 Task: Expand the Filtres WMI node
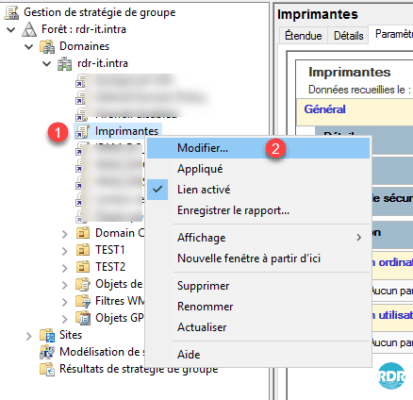(x=65, y=302)
